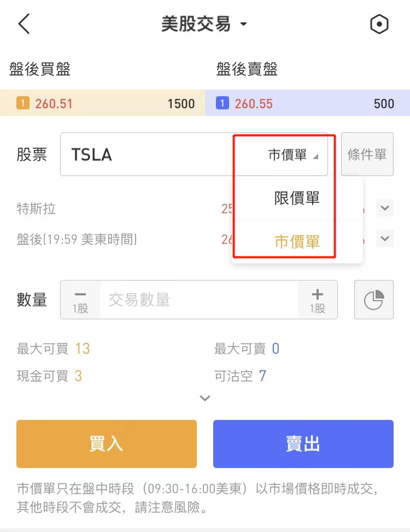
Task: Open the 條件單 conditional order button
Action: [367, 155]
